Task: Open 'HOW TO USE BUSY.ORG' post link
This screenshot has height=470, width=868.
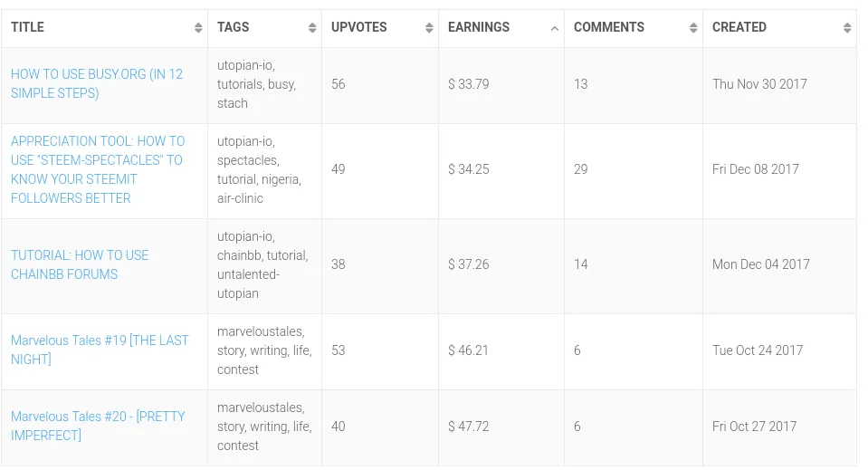Action: click(96, 83)
